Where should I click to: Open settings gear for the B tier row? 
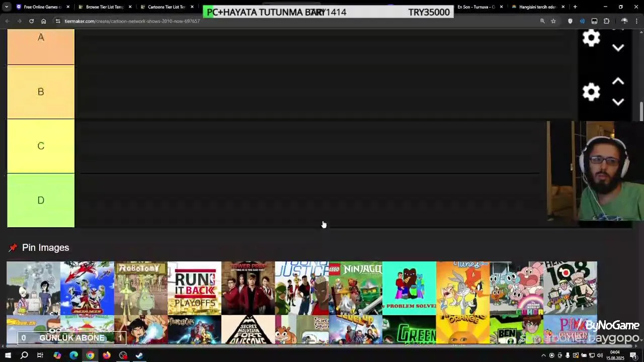[591, 92]
